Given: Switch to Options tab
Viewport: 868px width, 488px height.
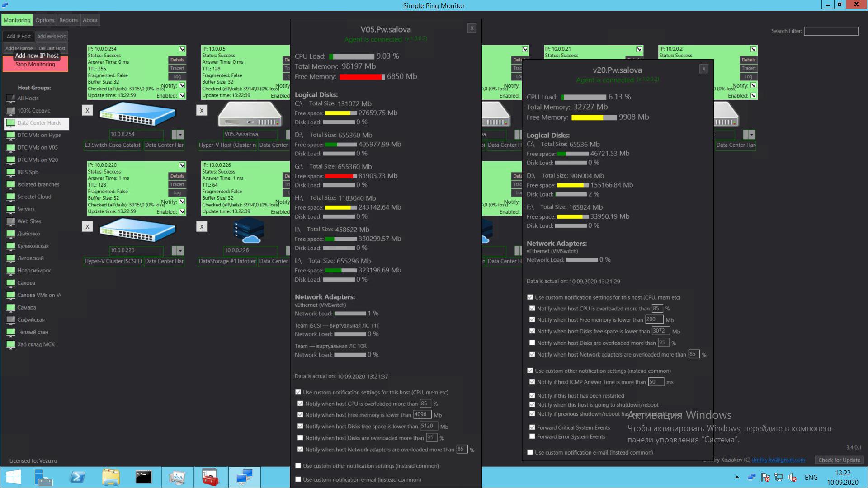Looking at the screenshot, I should click(45, 20).
